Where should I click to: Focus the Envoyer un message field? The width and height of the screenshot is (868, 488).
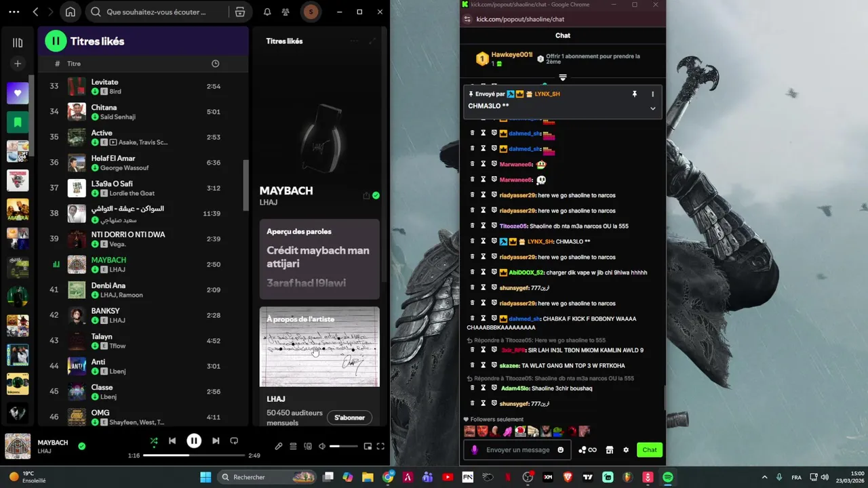click(517, 450)
